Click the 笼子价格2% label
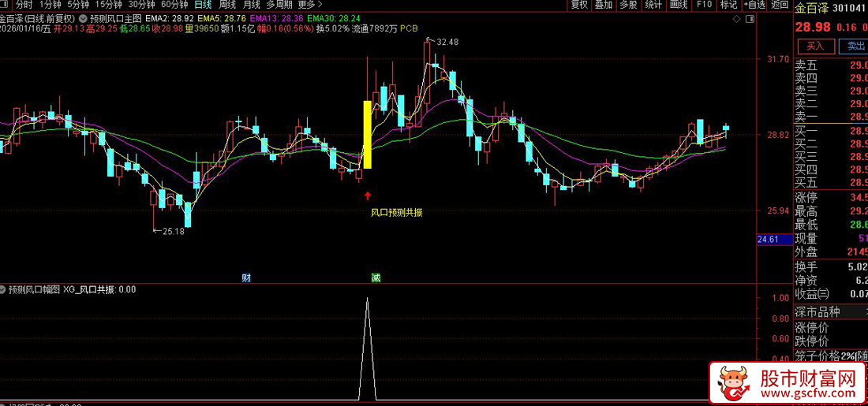The height and width of the screenshot is (406, 868). click(825, 356)
